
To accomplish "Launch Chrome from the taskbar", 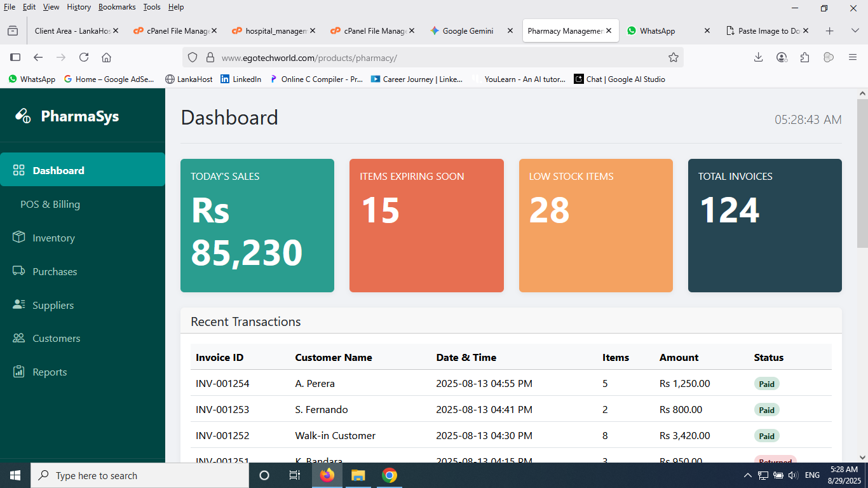I will (389, 475).
